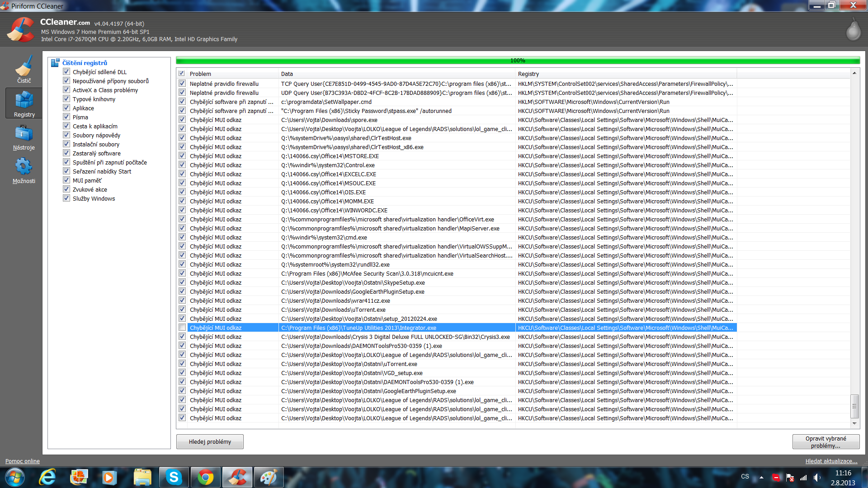Viewport: 868px width, 488px height.
Task: Open the Windows Start menu
Action: [14, 477]
